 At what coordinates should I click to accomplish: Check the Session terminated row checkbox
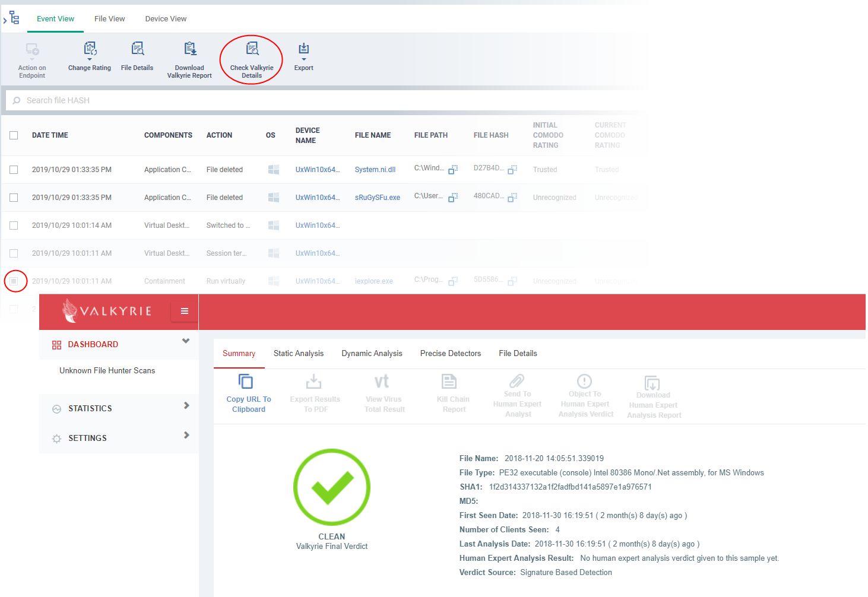coord(14,253)
